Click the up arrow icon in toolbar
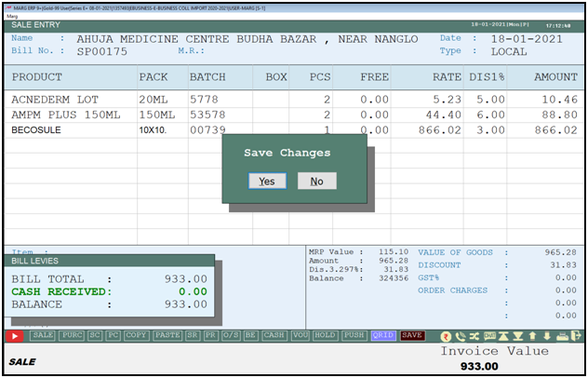This screenshot has width=588, height=378. 532,335
